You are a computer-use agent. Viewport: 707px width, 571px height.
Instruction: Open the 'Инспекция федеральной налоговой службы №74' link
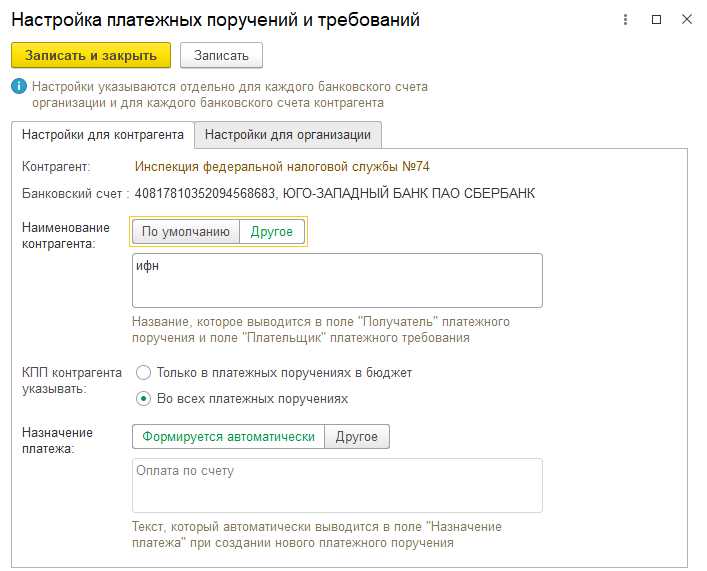282,166
